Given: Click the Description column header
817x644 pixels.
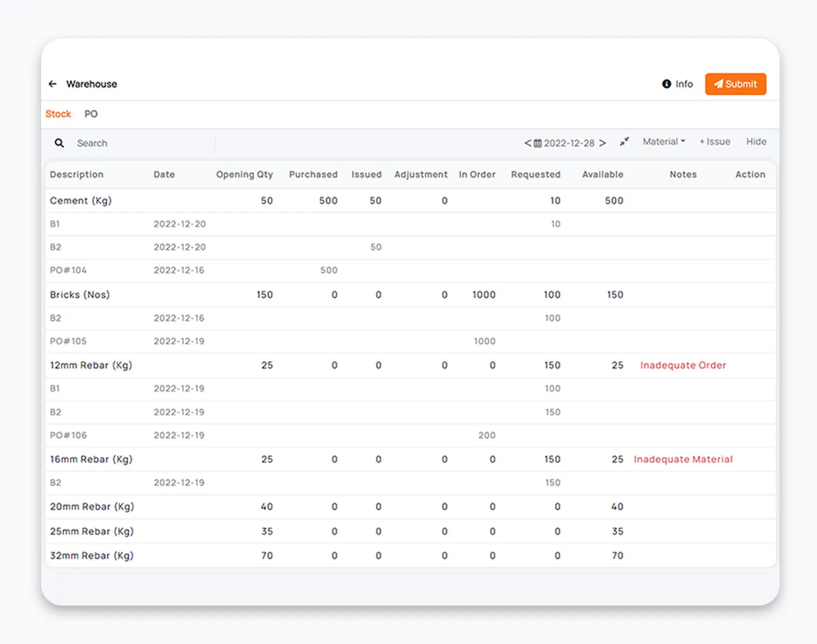Looking at the screenshot, I should pyautogui.click(x=76, y=174).
